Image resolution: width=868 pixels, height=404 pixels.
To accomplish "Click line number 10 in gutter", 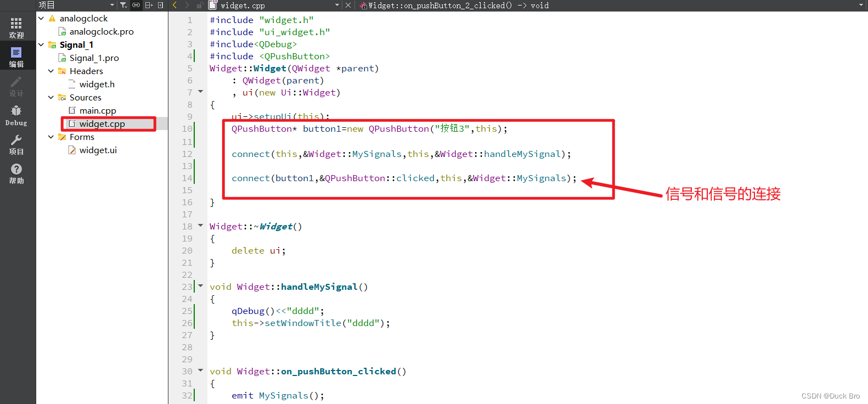I will pos(187,128).
